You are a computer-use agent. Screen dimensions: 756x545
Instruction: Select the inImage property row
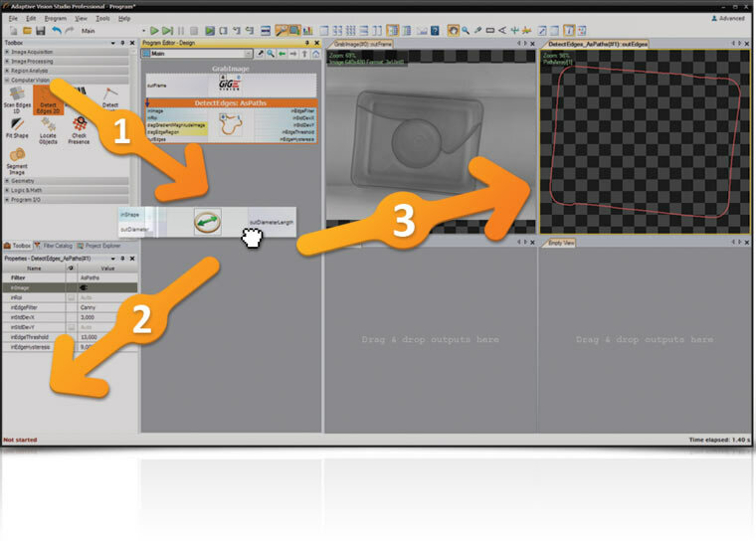click(x=70, y=287)
